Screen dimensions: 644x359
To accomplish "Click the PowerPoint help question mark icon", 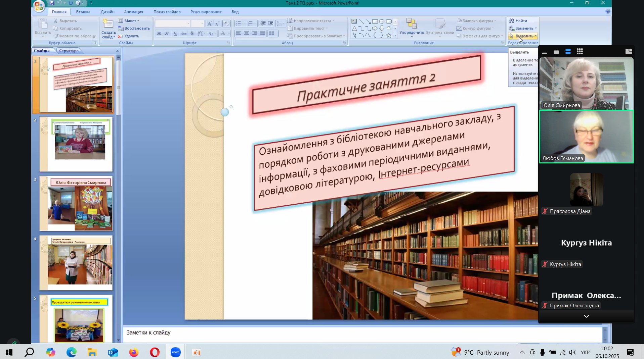I will [608, 11].
